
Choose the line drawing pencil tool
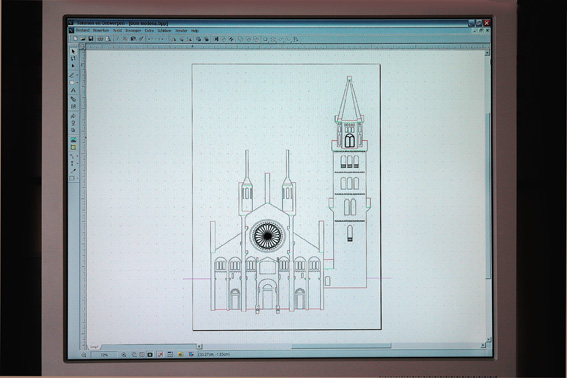coord(72,75)
